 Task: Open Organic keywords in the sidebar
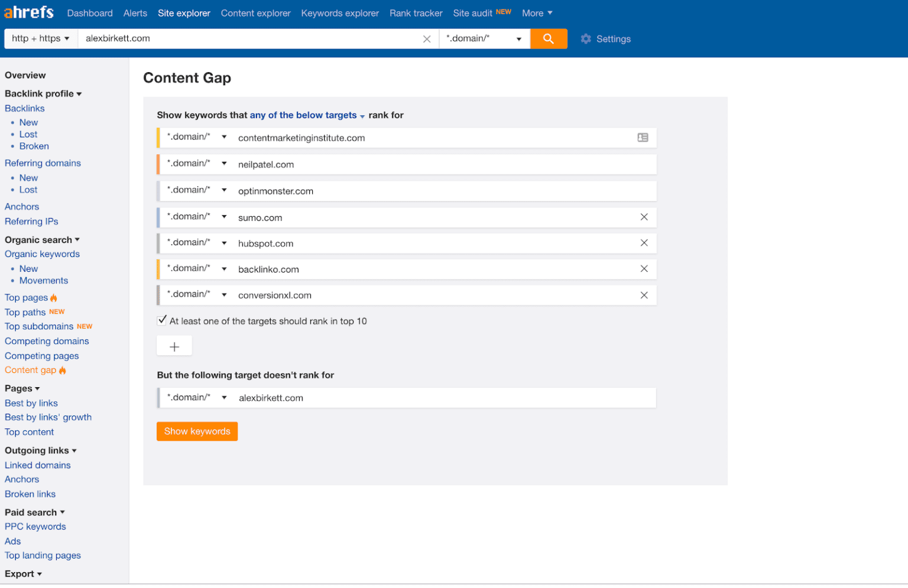(42, 254)
